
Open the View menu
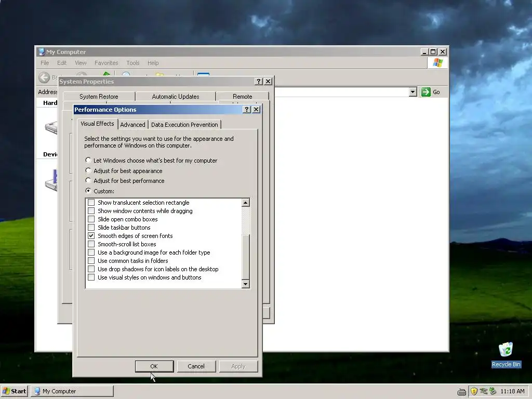[81, 63]
